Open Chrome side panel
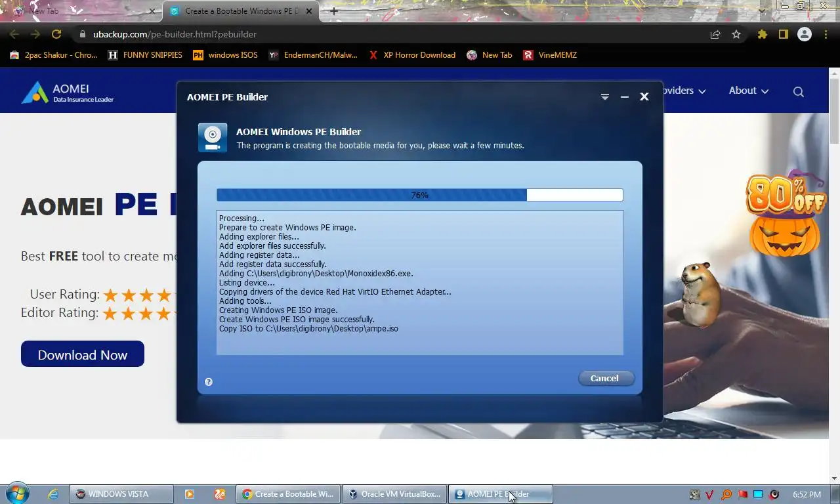Viewport: 840px width, 504px height. [x=783, y=34]
